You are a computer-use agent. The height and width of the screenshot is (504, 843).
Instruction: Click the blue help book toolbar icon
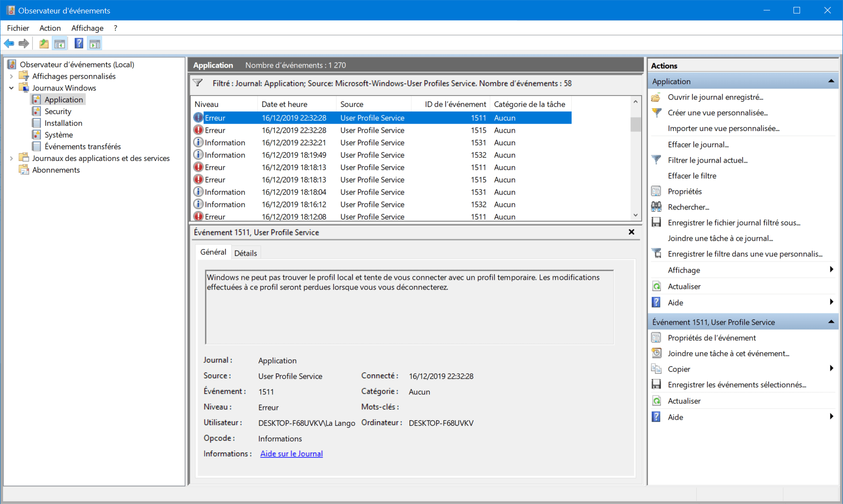point(79,43)
